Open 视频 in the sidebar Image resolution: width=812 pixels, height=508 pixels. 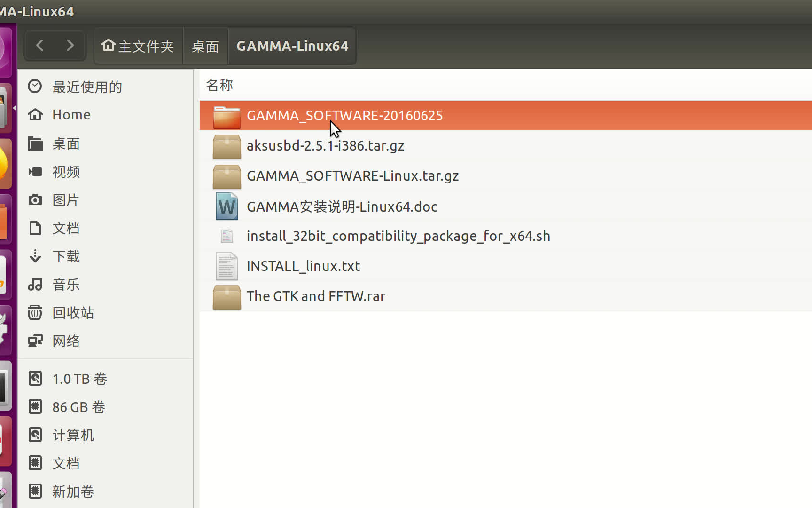point(66,172)
